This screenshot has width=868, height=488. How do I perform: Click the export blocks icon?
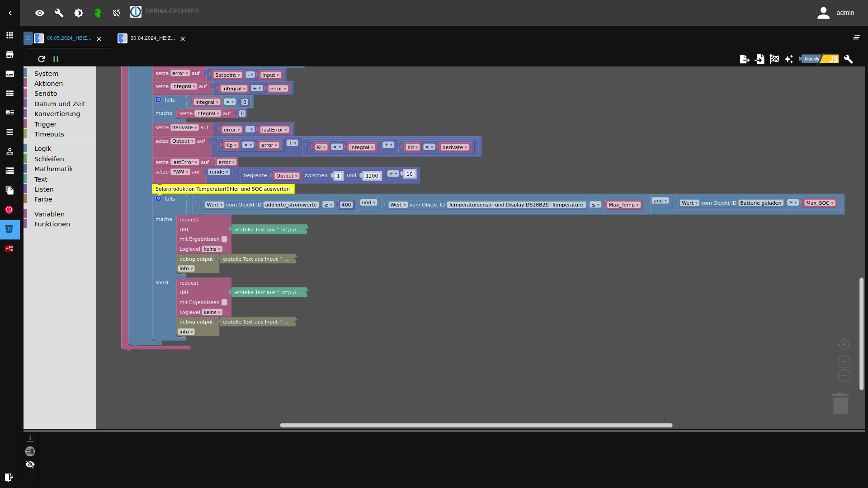[745, 59]
